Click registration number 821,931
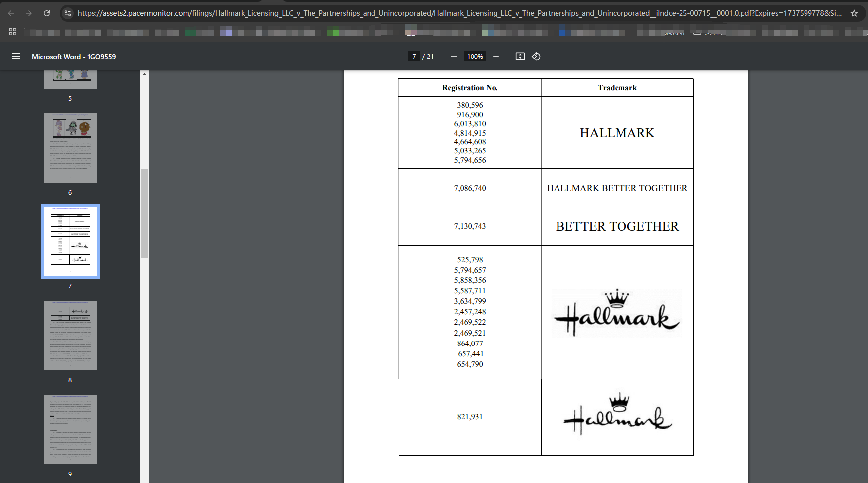This screenshot has height=483, width=868. (x=470, y=417)
